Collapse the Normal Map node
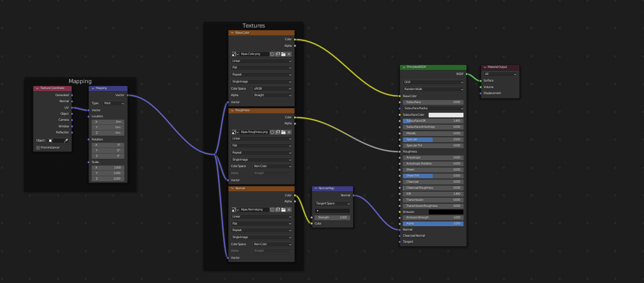 pos(316,188)
